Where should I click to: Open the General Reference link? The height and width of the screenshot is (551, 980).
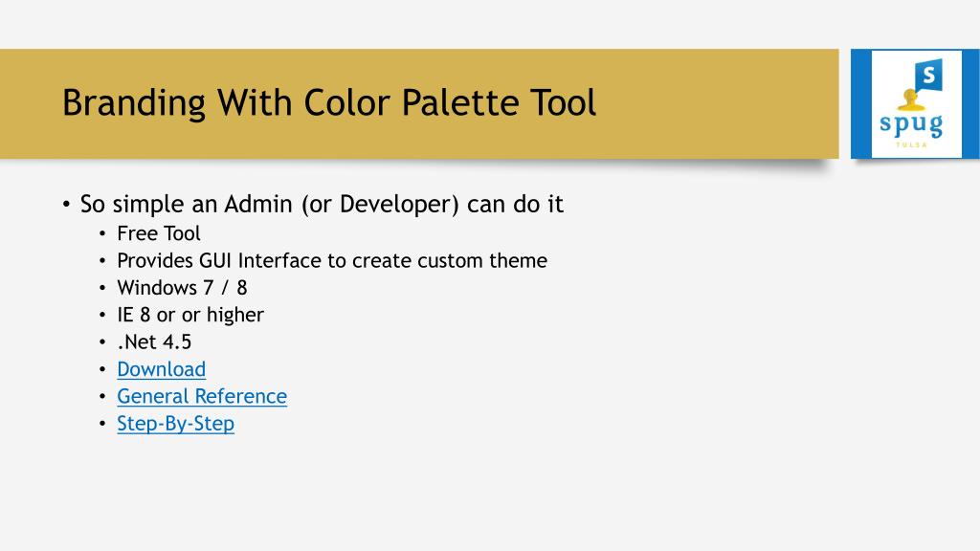tap(202, 396)
